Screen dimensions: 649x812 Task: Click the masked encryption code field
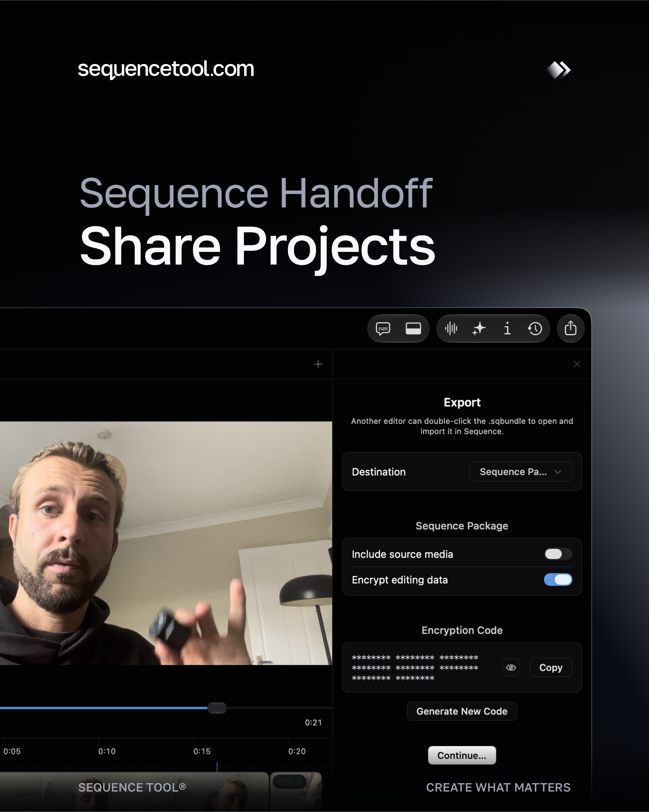pos(415,668)
